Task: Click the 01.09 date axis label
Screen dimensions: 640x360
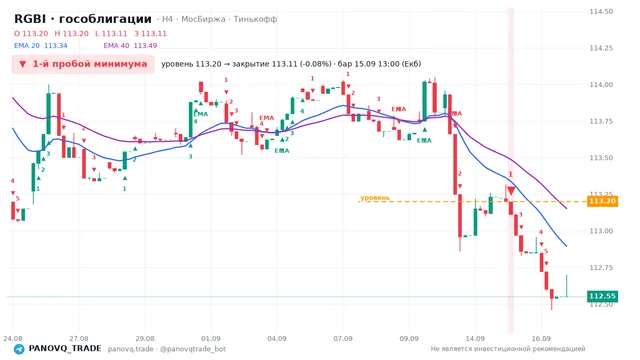Action: point(211,338)
